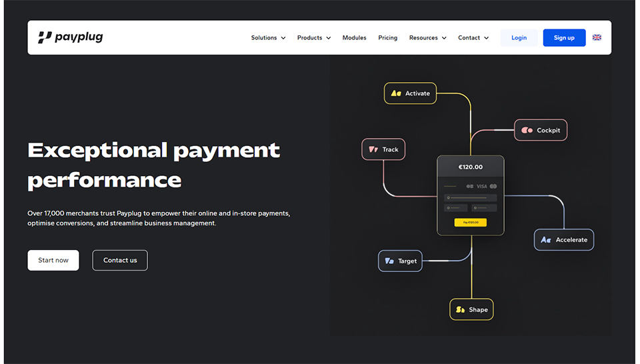Select the Shape label in diagram

tap(479, 310)
